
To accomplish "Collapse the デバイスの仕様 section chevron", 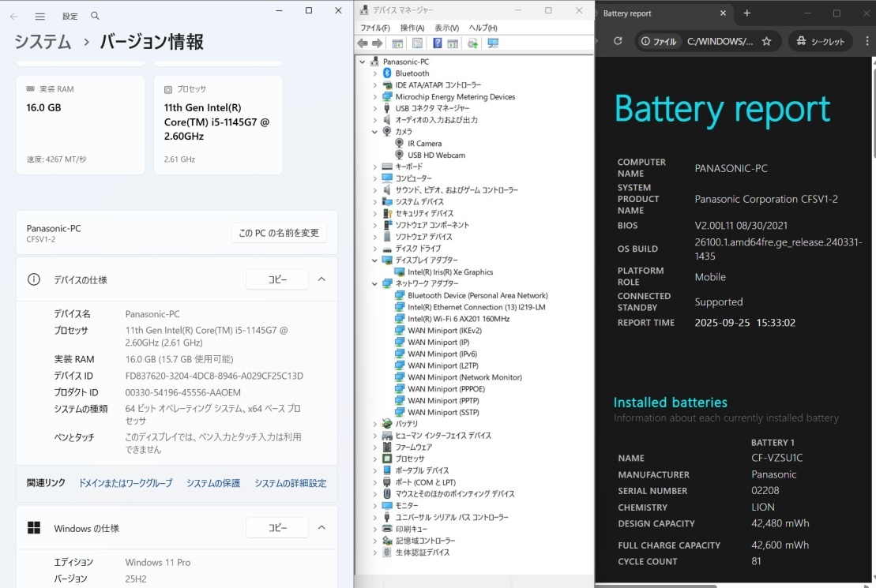I will click(321, 279).
